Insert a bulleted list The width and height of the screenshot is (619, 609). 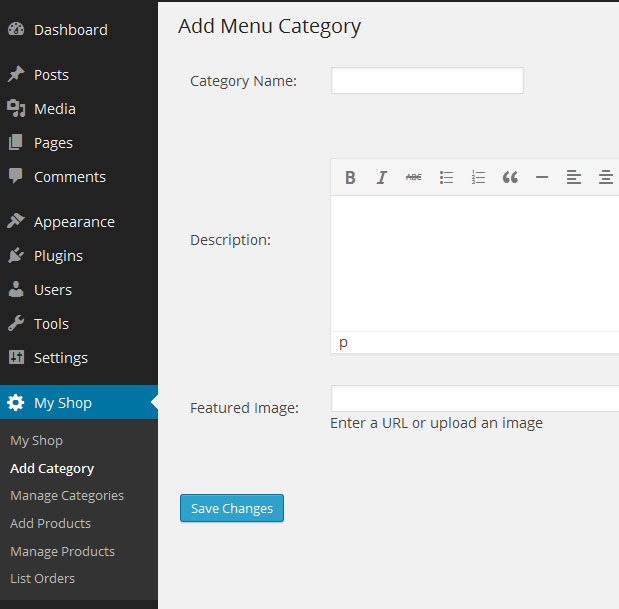click(x=446, y=177)
